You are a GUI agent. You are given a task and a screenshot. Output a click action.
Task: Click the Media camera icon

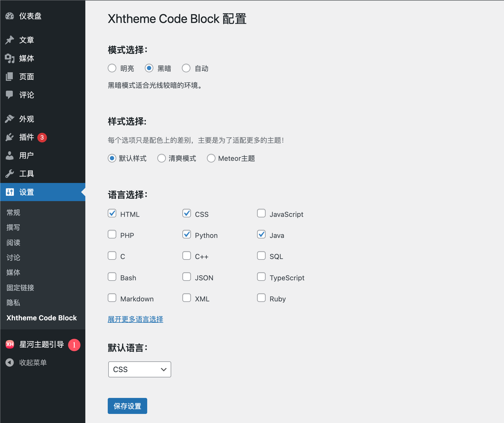click(10, 58)
